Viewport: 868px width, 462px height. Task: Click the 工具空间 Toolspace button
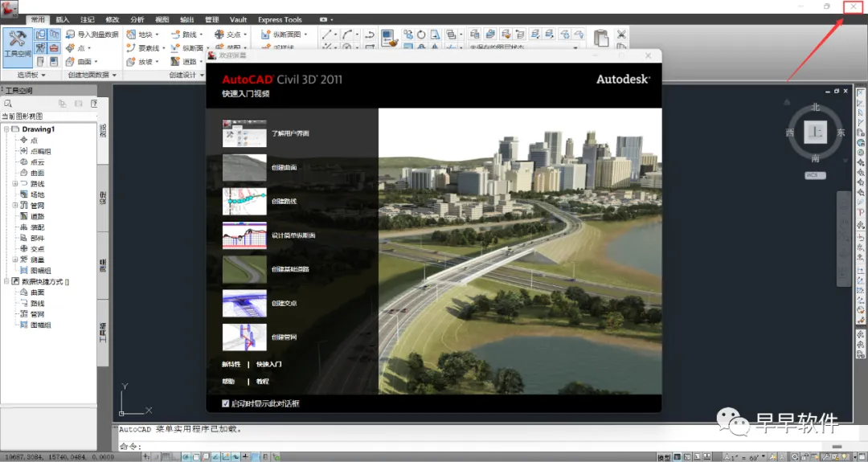17,47
